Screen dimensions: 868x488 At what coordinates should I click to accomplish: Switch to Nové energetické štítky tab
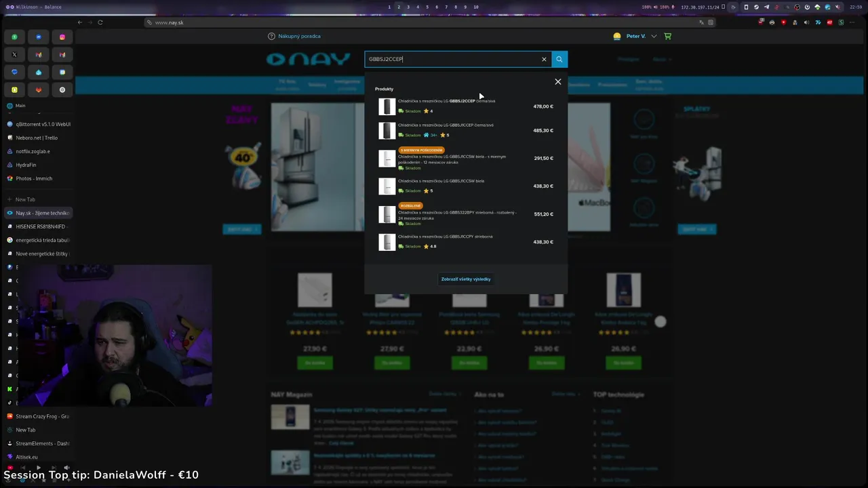(x=39, y=254)
